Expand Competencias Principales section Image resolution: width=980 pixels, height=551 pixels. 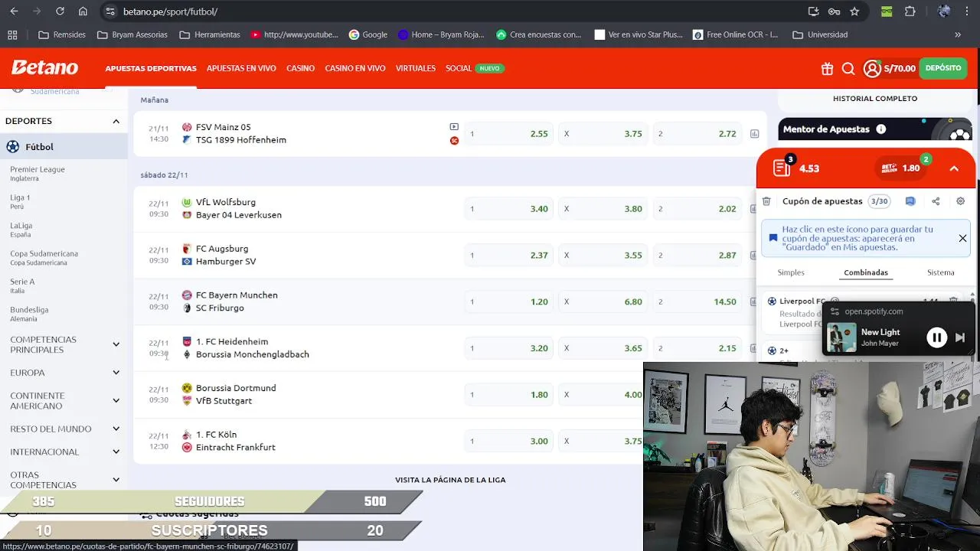(116, 344)
